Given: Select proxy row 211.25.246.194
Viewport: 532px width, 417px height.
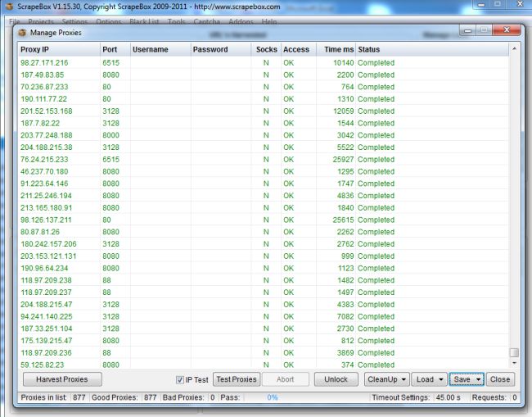Looking at the screenshot, I should (264, 196).
